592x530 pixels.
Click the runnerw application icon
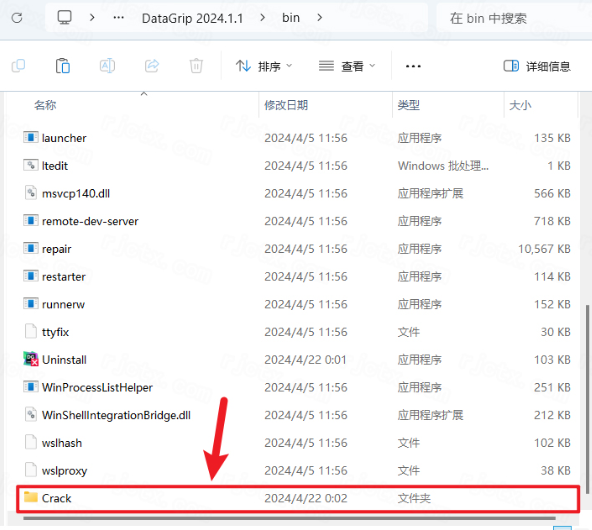click(x=31, y=303)
